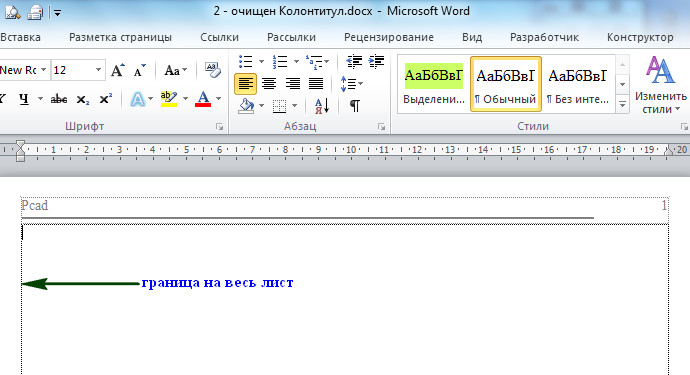Expand the font size dropdown arrow
Image resolution: width=690 pixels, height=375 pixels.
click(99, 70)
